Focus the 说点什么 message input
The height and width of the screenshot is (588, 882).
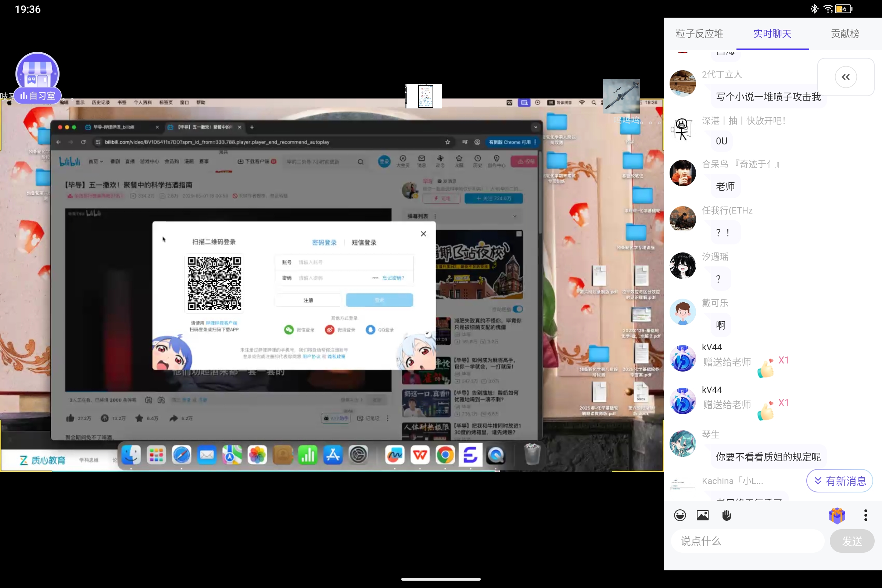(x=748, y=541)
